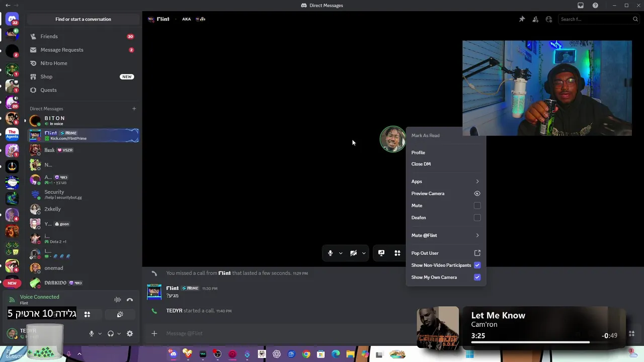The height and width of the screenshot is (362, 644).
Task: Uncheck Show Non-Video Participants
Action: 477,265
